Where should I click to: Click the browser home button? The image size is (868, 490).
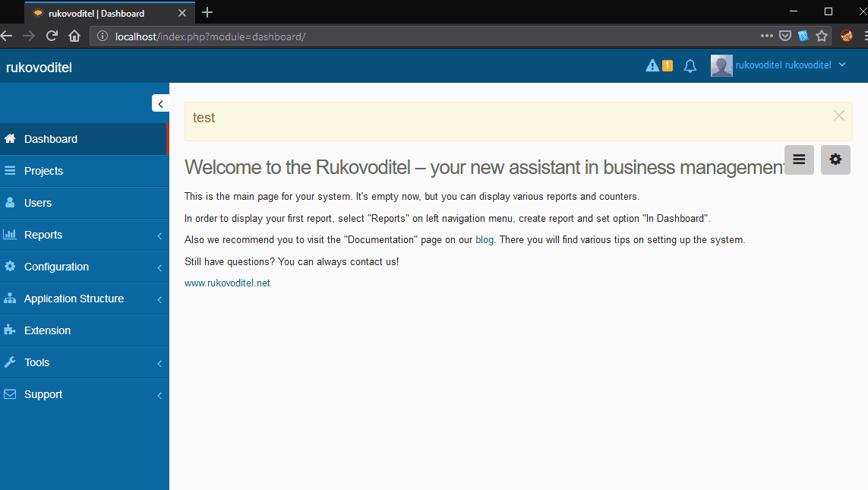(x=74, y=36)
